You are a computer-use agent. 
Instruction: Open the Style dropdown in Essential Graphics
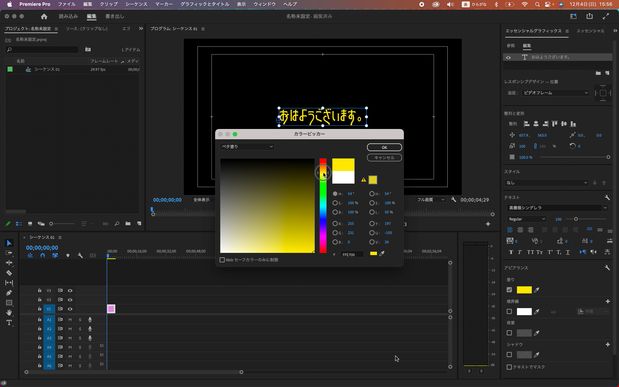(x=548, y=183)
